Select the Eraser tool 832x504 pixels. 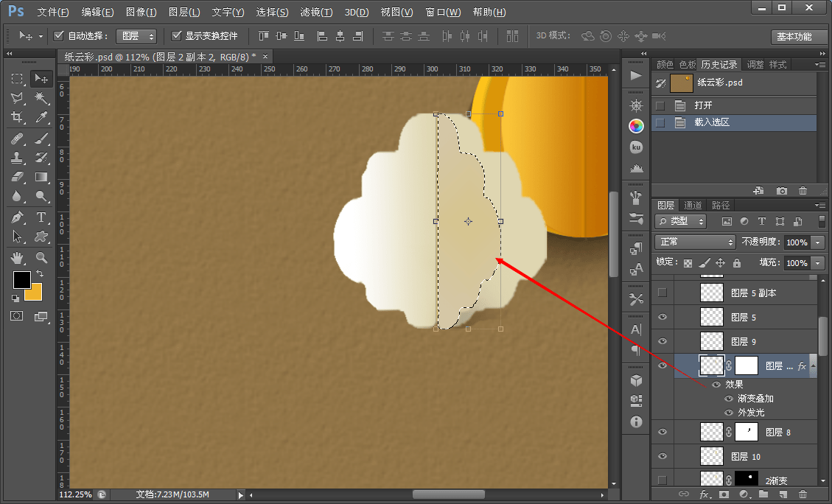click(x=17, y=177)
